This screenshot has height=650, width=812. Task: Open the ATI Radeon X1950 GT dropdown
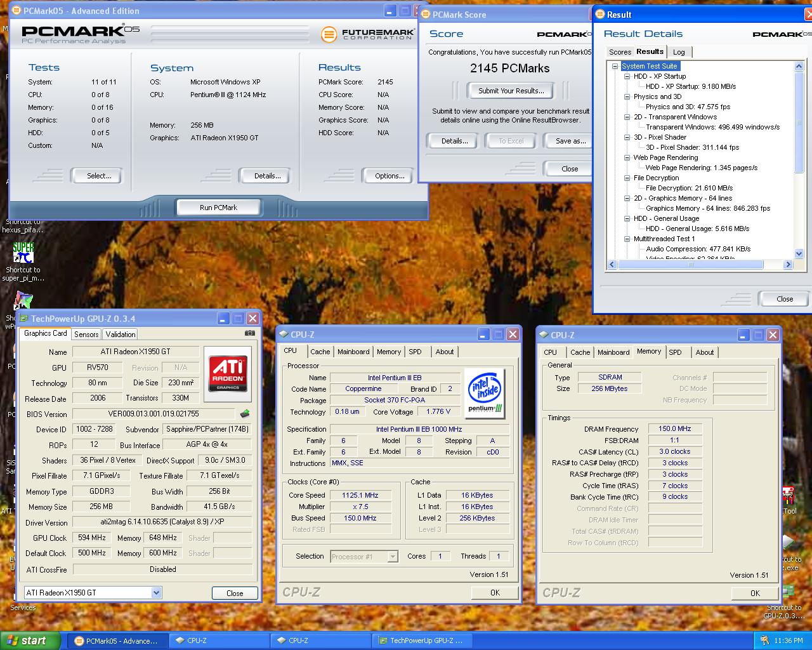click(x=156, y=592)
